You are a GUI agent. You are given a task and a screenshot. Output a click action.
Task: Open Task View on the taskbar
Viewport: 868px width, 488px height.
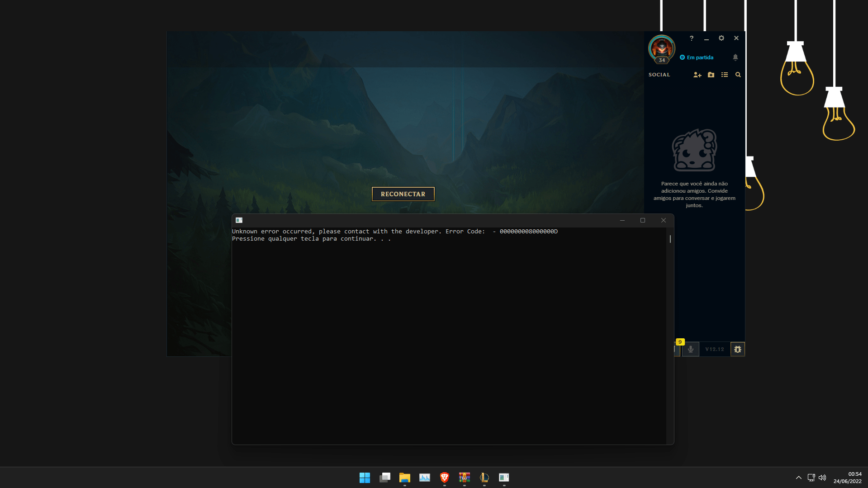pos(385,478)
